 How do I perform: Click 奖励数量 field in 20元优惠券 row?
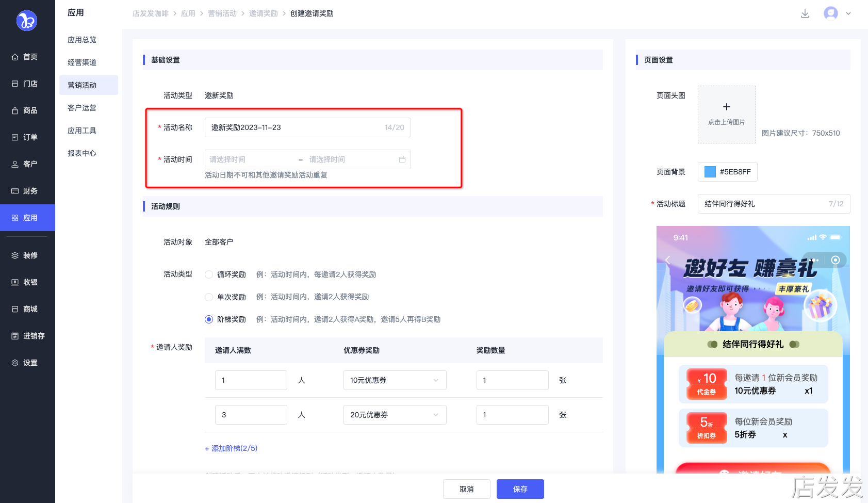click(513, 415)
